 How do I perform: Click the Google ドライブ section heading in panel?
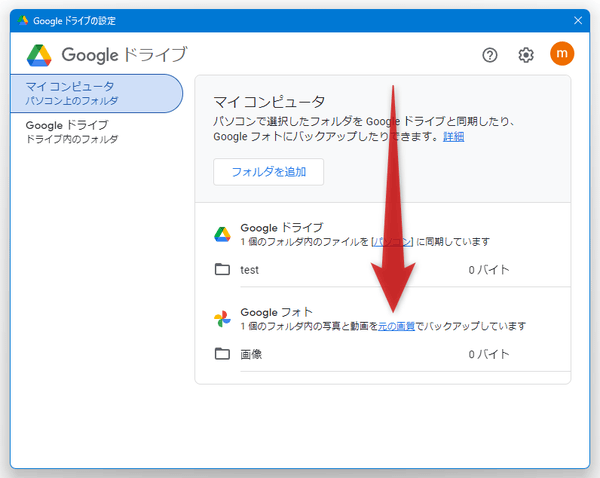coord(282,228)
